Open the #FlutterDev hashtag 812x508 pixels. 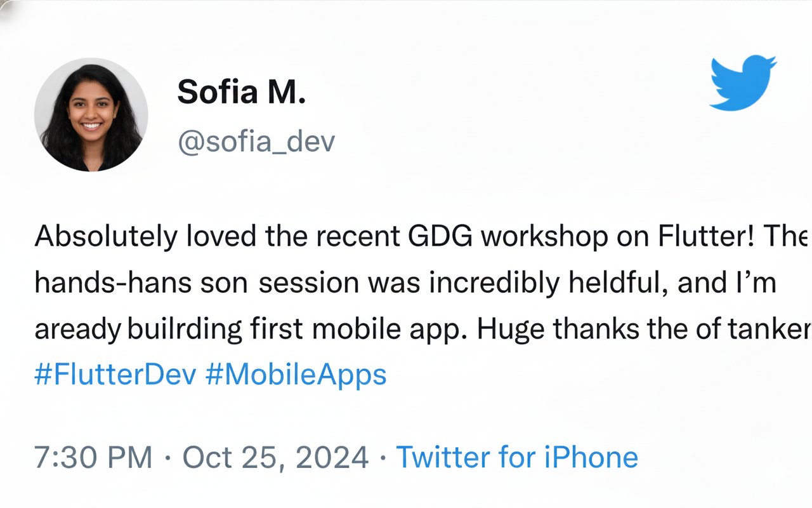[x=115, y=374]
